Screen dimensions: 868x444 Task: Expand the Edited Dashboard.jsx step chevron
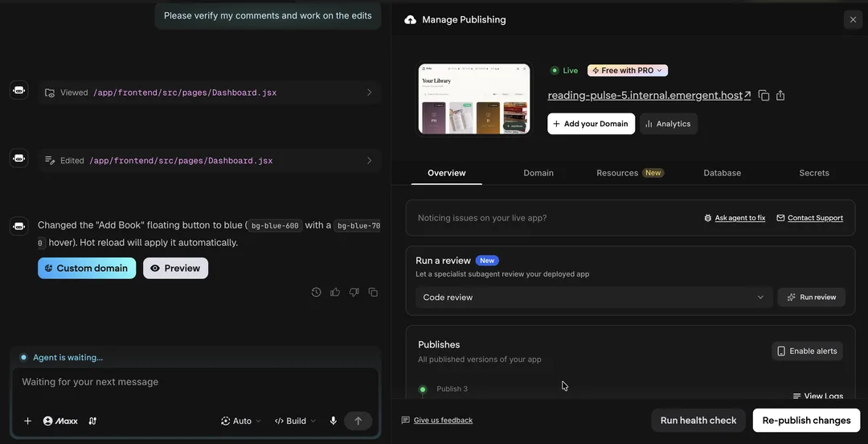click(x=369, y=161)
